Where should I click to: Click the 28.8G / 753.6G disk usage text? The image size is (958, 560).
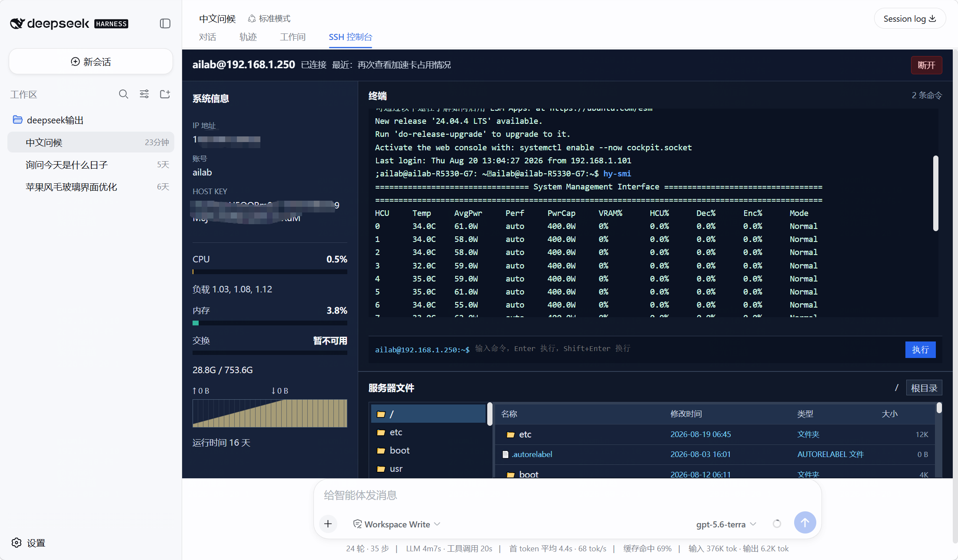pos(223,370)
